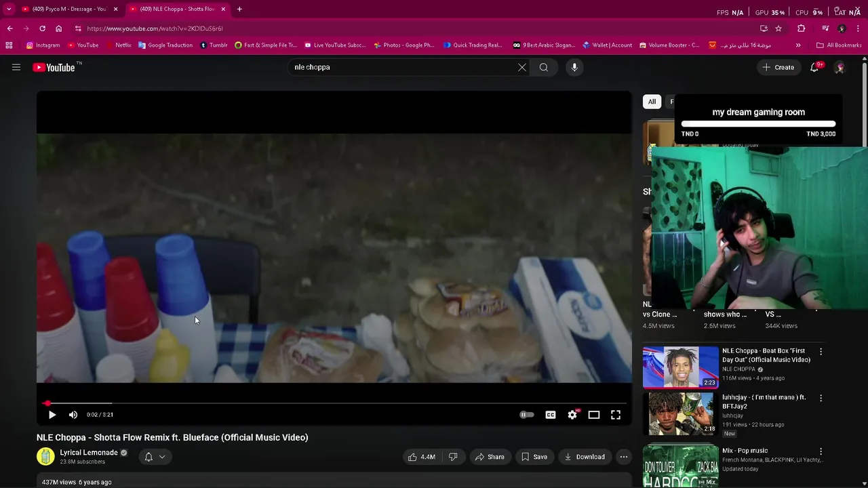Open the Google Traduction bookmark
The width and height of the screenshot is (868, 488).
coord(165,45)
